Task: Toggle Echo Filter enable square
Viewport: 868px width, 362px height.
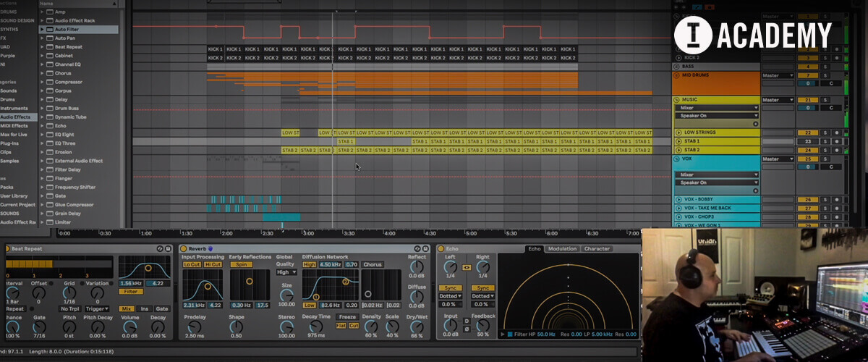Action: 511,334
